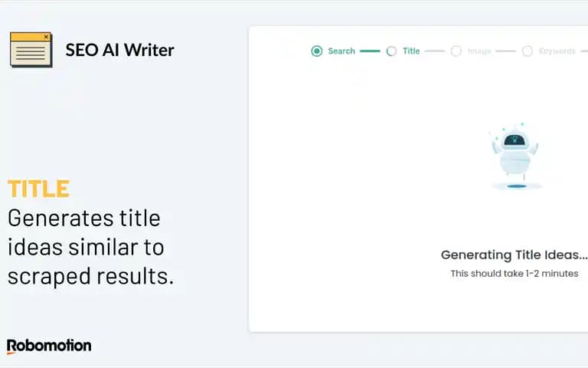Click the small x on the logo icon
Screen dimensions: 588x368
point(46,37)
